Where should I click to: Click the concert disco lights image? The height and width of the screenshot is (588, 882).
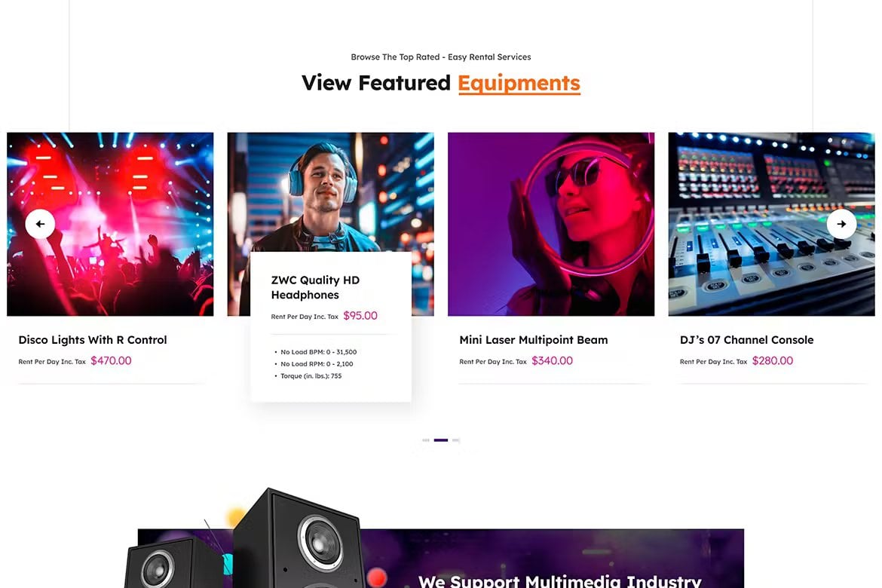[x=110, y=224]
